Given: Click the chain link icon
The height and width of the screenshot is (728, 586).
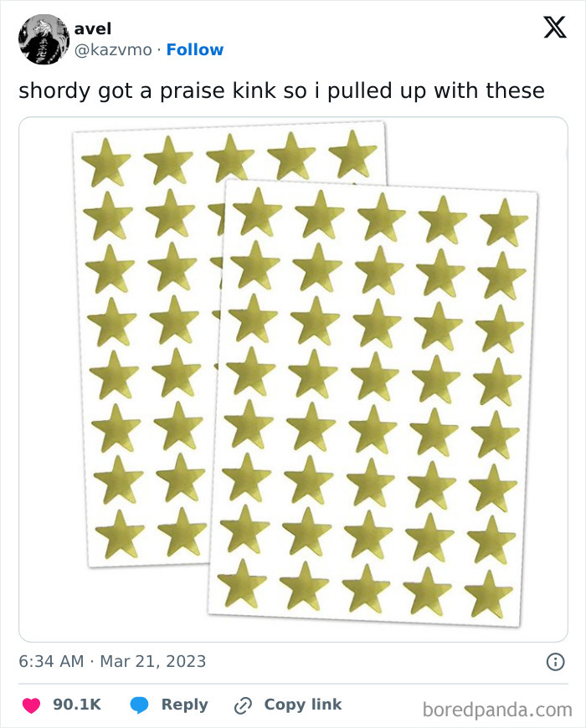Looking at the screenshot, I should click(243, 705).
